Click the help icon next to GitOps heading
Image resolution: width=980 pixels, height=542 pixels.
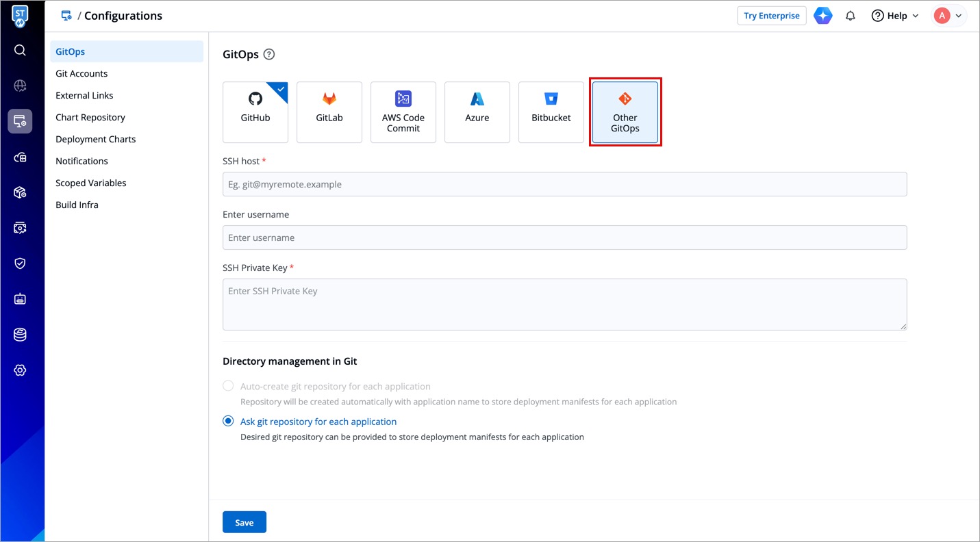tap(269, 55)
